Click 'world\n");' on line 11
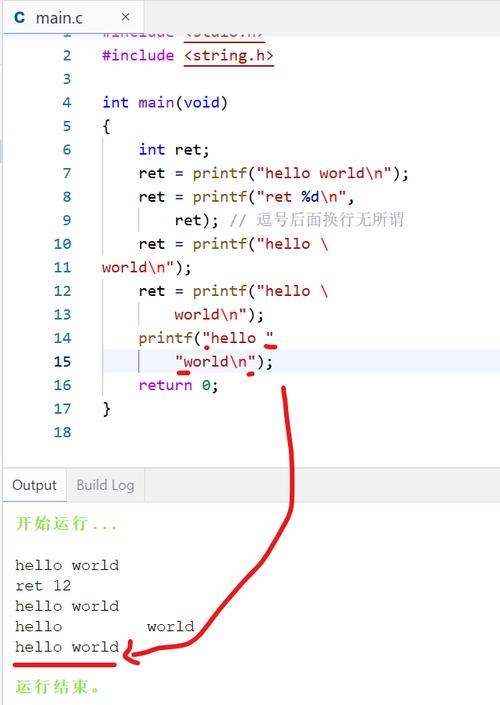This screenshot has width=500, height=705. (147, 268)
